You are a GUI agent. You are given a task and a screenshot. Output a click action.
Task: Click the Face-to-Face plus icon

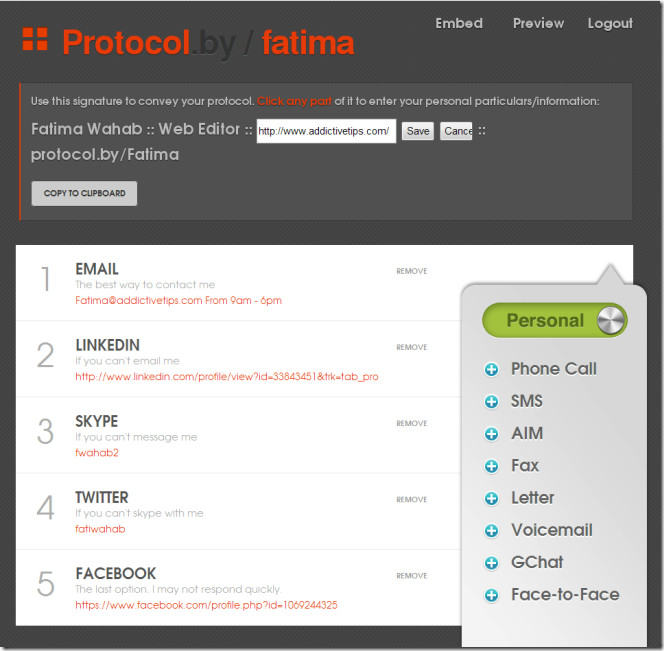coord(491,595)
